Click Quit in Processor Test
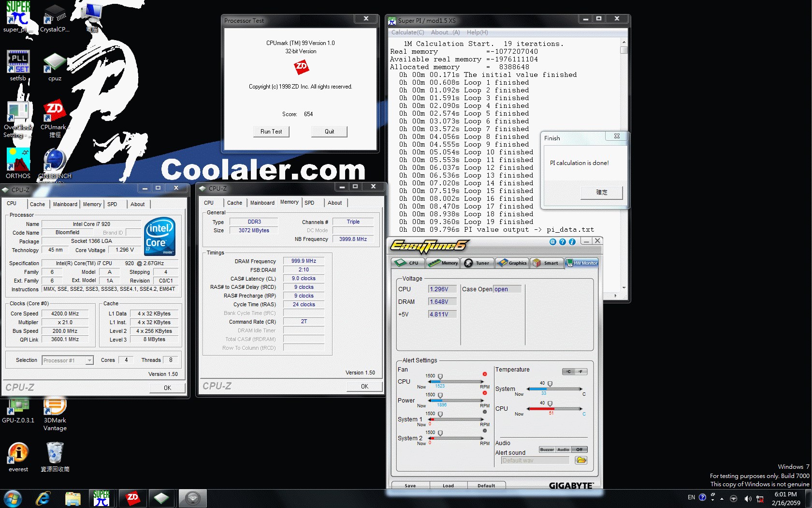This screenshot has height=508, width=812. click(x=329, y=132)
